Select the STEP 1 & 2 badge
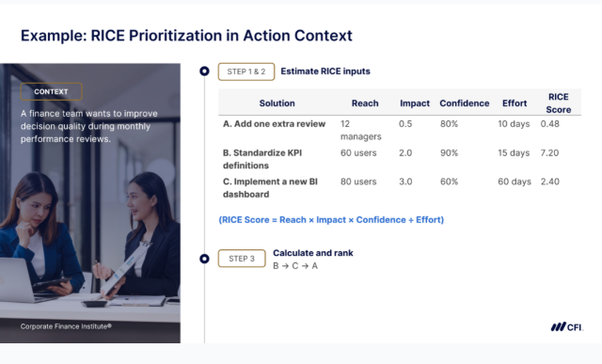The width and height of the screenshot is (602, 364). pyautogui.click(x=246, y=71)
